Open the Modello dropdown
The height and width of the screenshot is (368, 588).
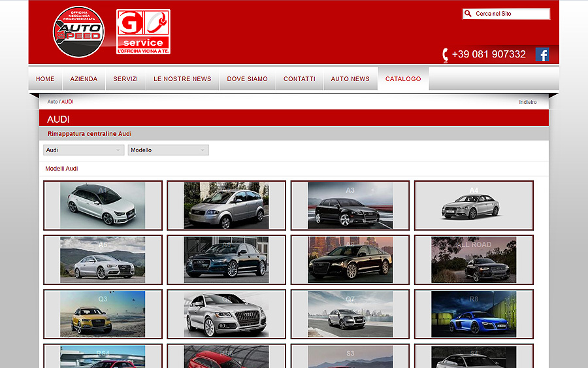point(169,150)
